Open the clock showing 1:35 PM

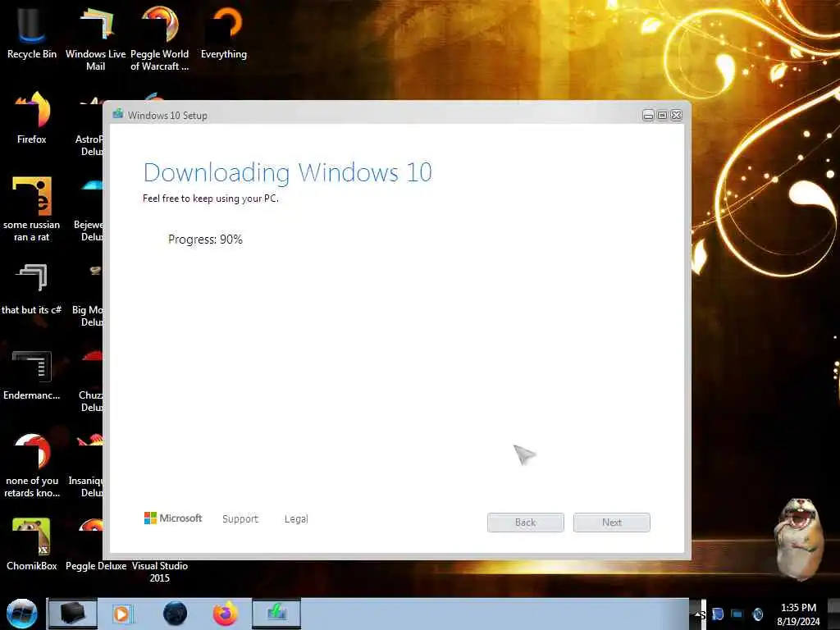[x=798, y=614]
